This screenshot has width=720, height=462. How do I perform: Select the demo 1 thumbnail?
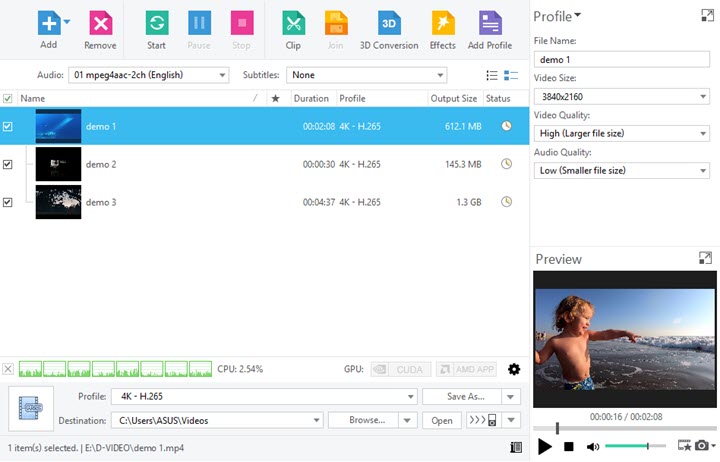[x=58, y=126]
